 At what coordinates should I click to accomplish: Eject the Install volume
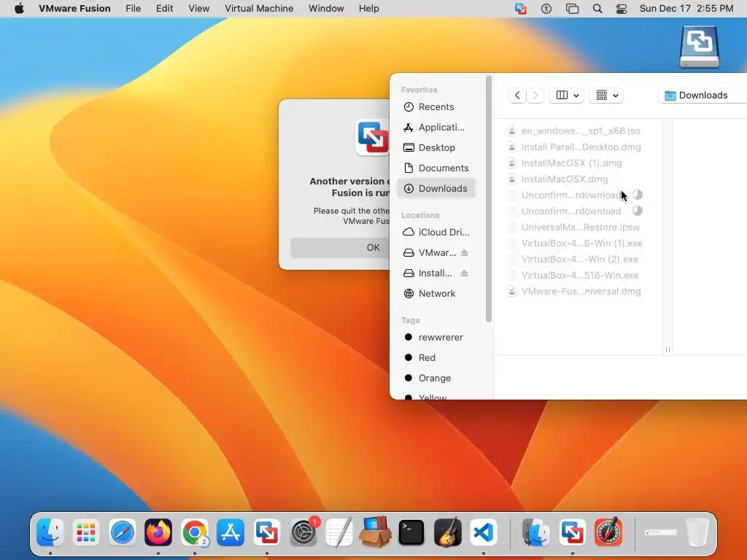(x=465, y=273)
